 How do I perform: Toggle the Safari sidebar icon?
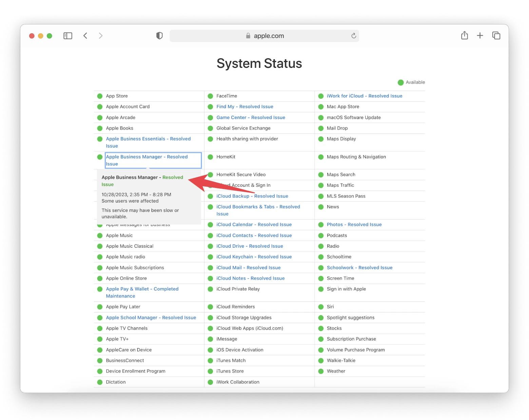[68, 36]
